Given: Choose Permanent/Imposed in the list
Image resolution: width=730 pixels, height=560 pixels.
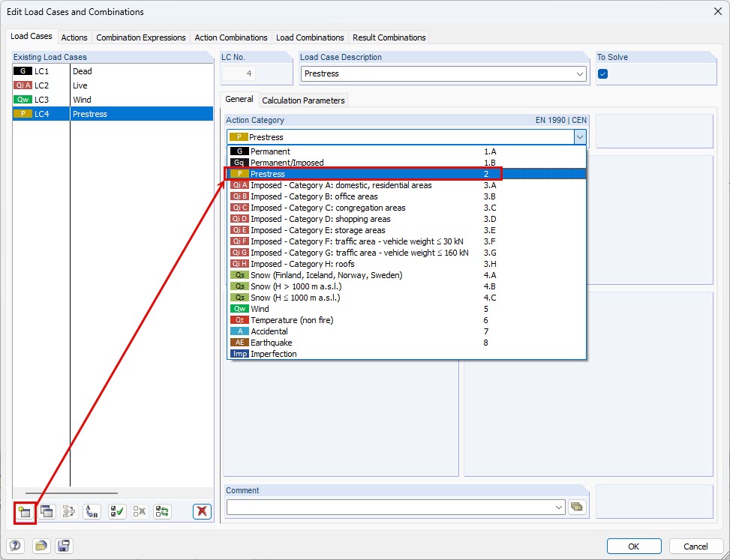Looking at the screenshot, I should tap(407, 163).
